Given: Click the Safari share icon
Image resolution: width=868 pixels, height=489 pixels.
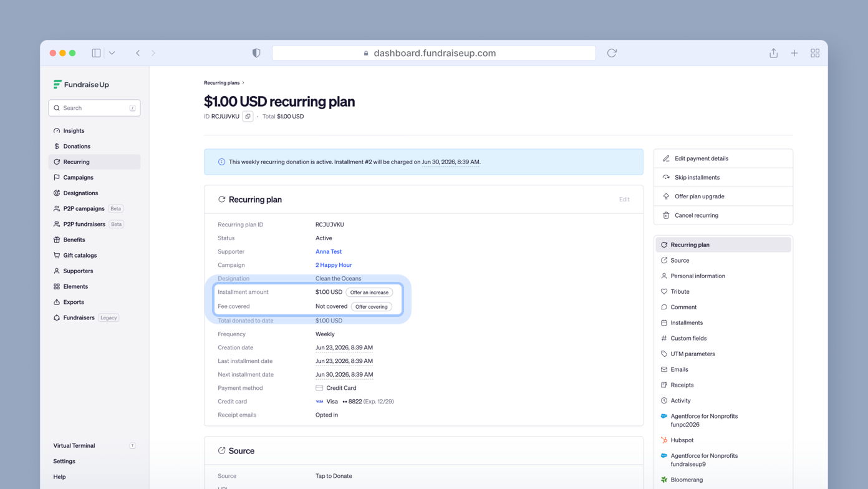Looking at the screenshot, I should point(773,53).
